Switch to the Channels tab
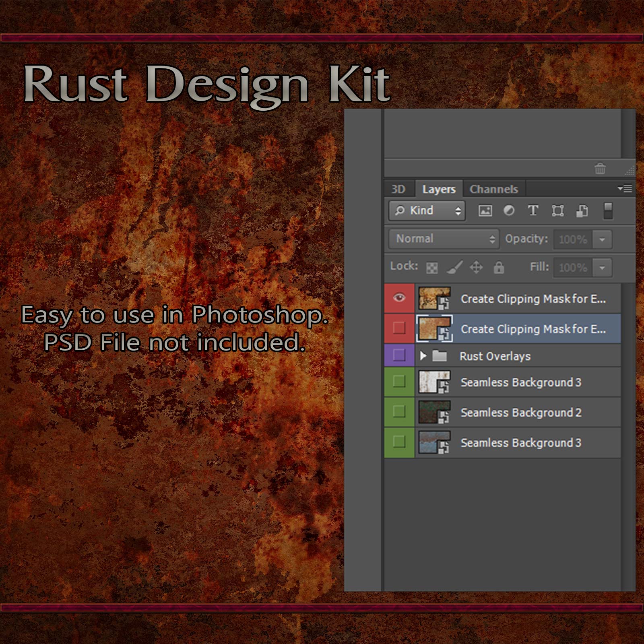The image size is (644, 644). 494,189
